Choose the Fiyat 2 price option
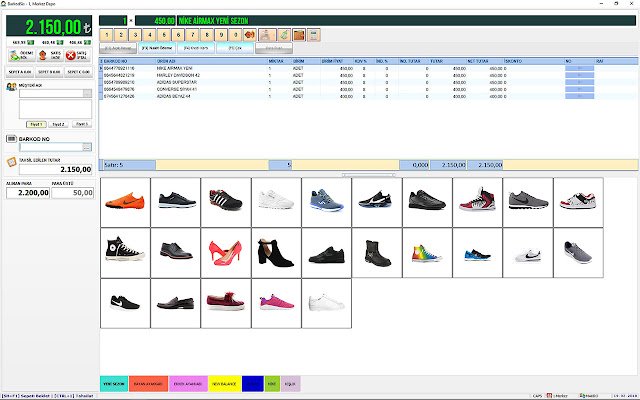 [x=58, y=124]
